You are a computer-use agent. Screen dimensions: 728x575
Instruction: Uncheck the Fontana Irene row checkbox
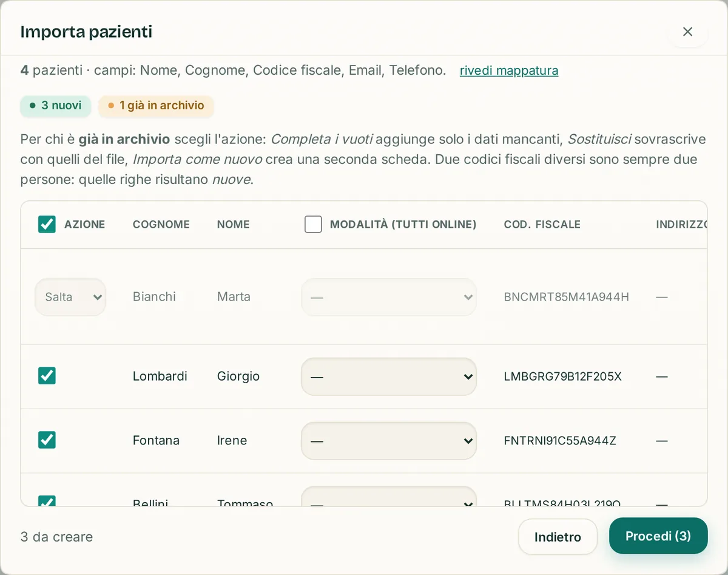pos(47,440)
